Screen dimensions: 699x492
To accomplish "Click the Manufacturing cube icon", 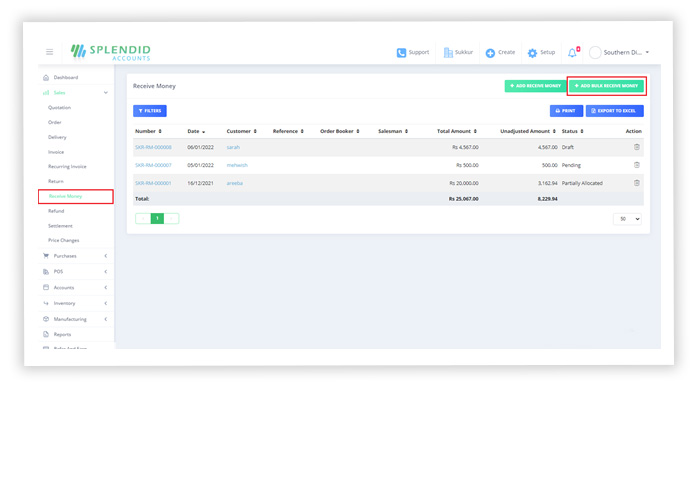I will [x=46, y=319].
